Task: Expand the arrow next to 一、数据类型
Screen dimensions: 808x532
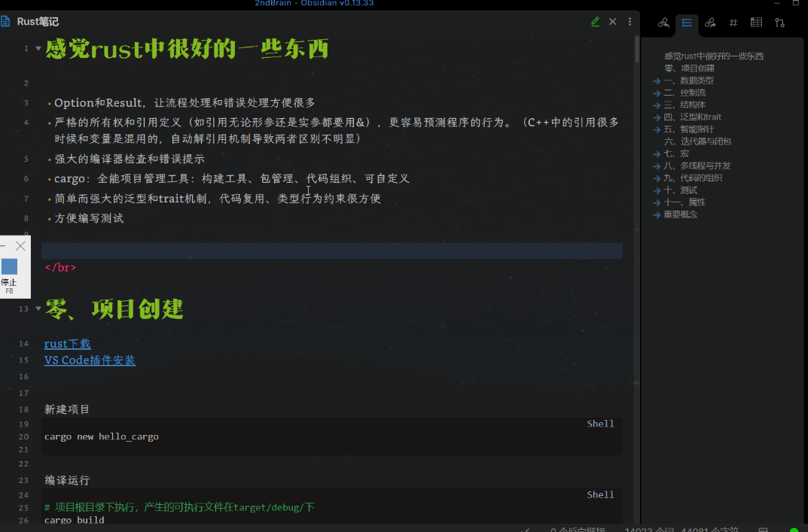Action: [657, 81]
